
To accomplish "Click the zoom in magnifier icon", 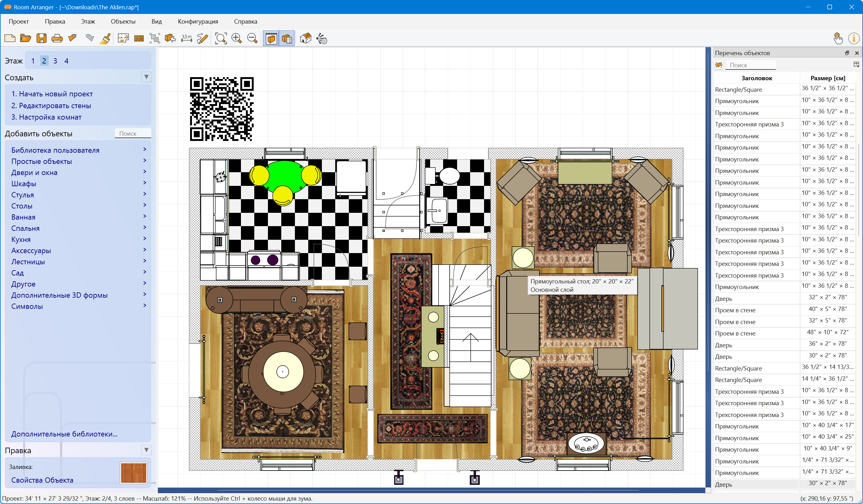I will (237, 38).
